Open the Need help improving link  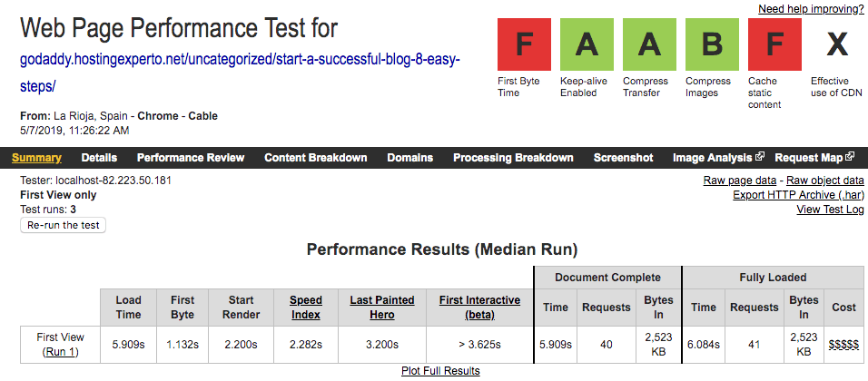click(x=811, y=9)
